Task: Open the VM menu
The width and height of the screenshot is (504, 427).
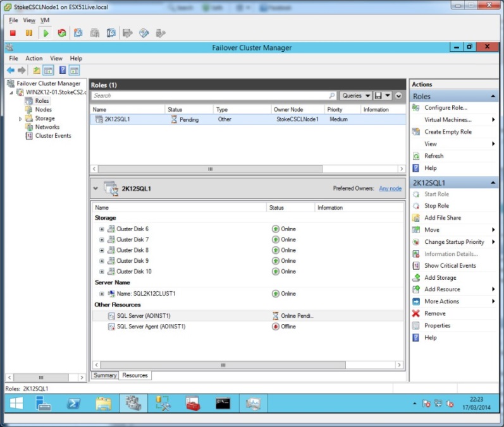Action: [45, 20]
